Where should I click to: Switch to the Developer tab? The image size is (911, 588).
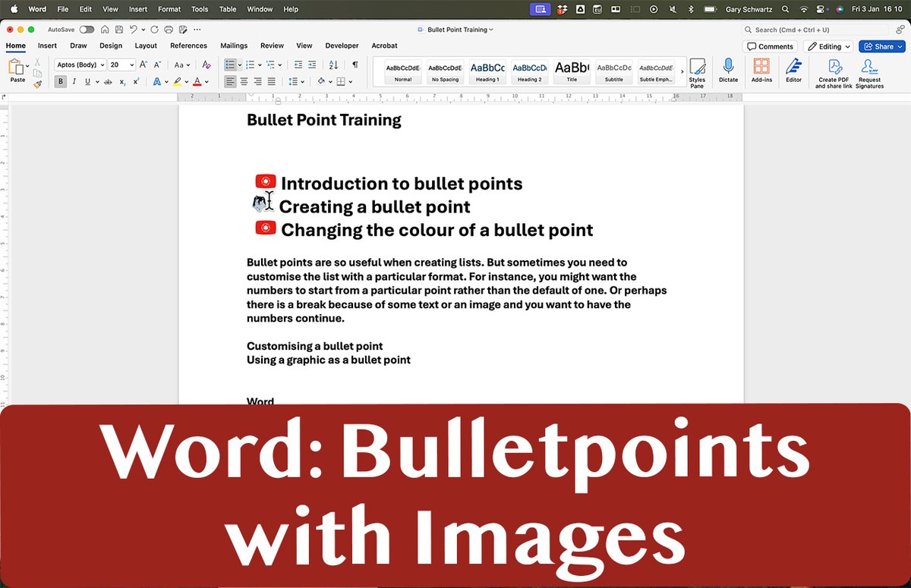click(x=342, y=46)
